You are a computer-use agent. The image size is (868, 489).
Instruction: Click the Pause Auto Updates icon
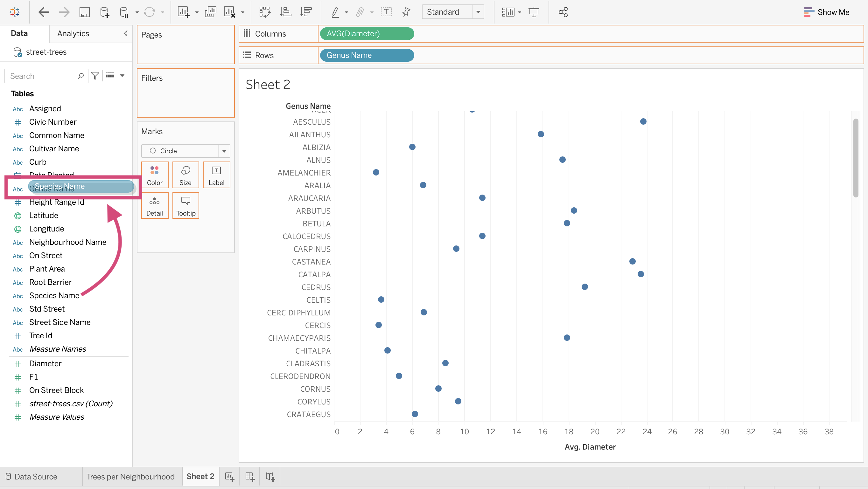124,12
